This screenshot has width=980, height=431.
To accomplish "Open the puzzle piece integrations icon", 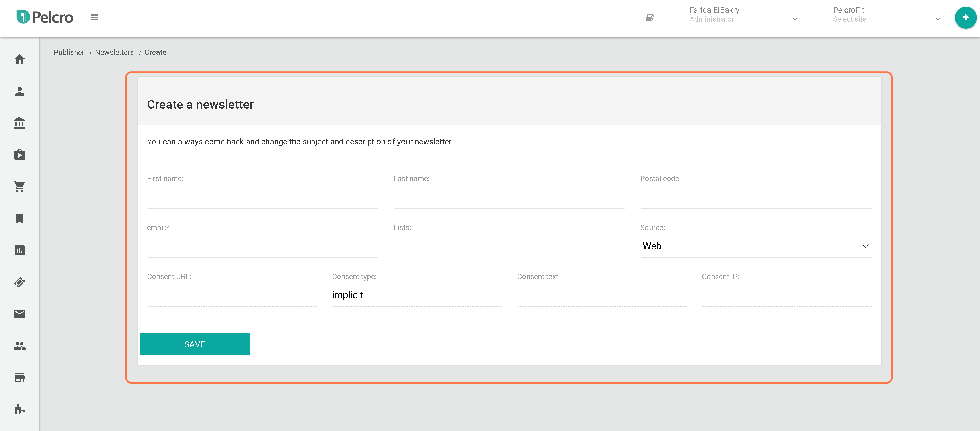I will pos(19,409).
